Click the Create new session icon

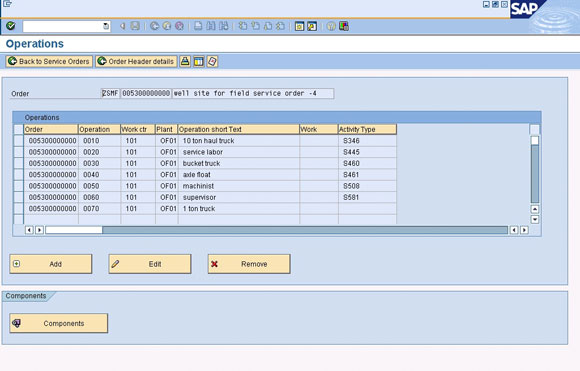tap(299, 26)
